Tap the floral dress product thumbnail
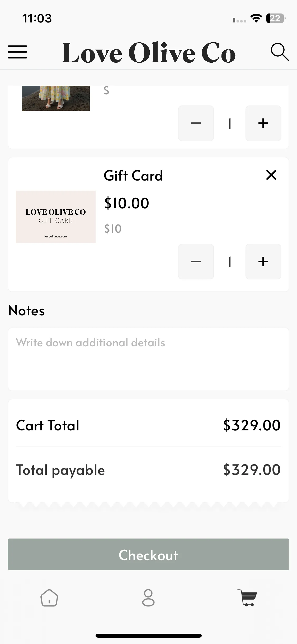 [x=56, y=98]
